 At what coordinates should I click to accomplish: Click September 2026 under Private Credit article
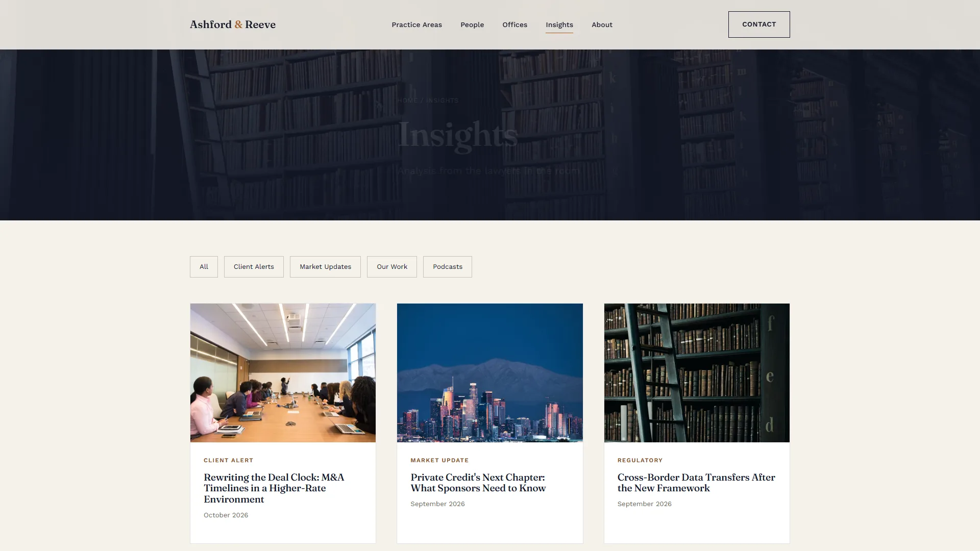point(437,504)
